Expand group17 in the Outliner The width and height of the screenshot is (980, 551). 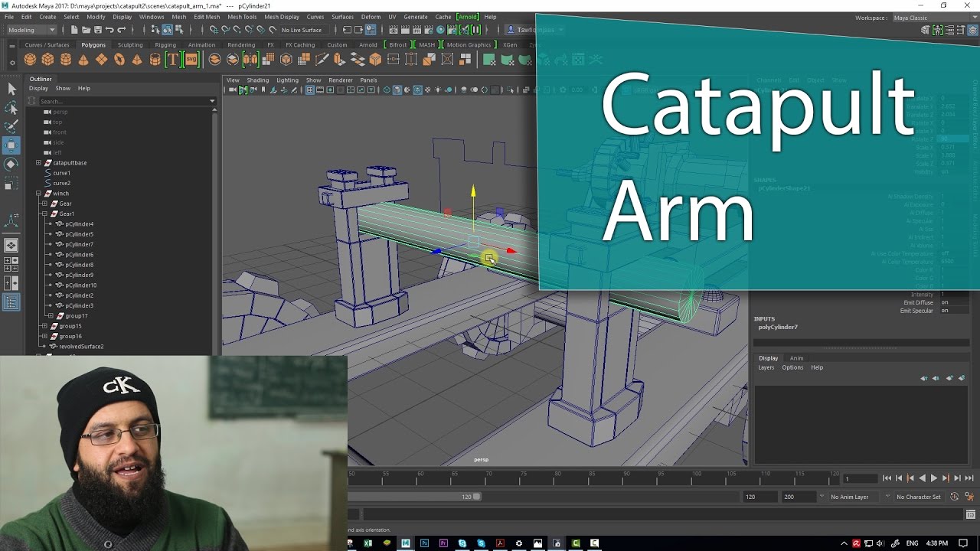coord(51,315)
